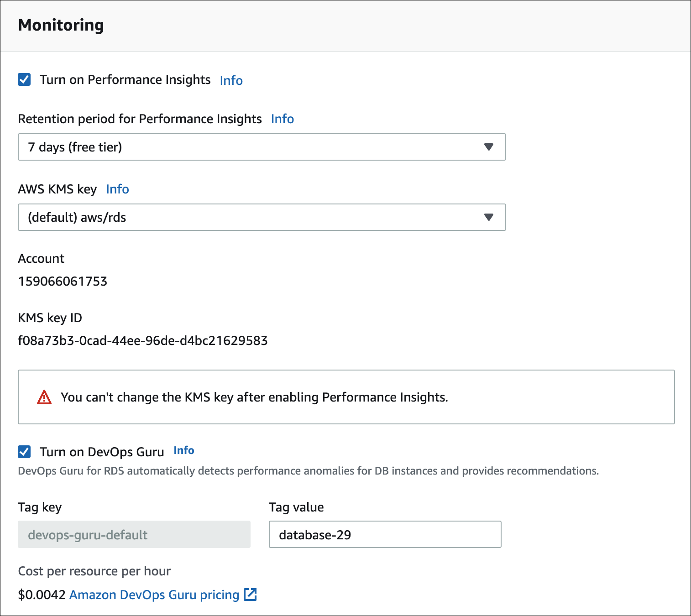Viewport: 691px width, 616px height.
Task: Click the warning triangle icon in the KMS alert
Action: click(44, 397)
